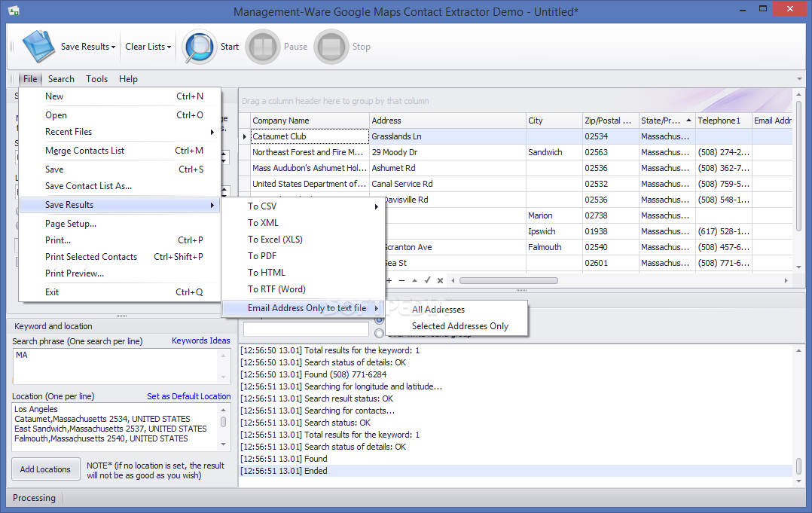Expand Email Address Only to text file
The width and height of the screenshot is (812, 513).
(303, 308)
